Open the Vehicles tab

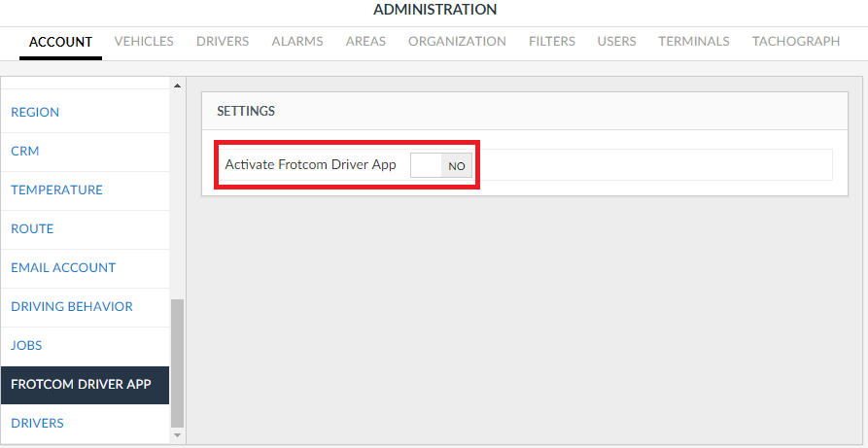[x=144, y=42]
